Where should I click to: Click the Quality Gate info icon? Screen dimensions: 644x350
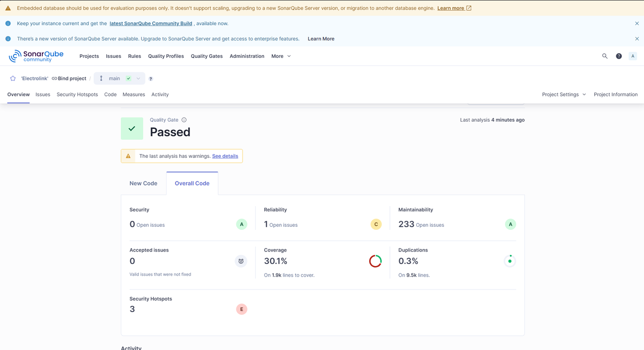coord(184,120)
